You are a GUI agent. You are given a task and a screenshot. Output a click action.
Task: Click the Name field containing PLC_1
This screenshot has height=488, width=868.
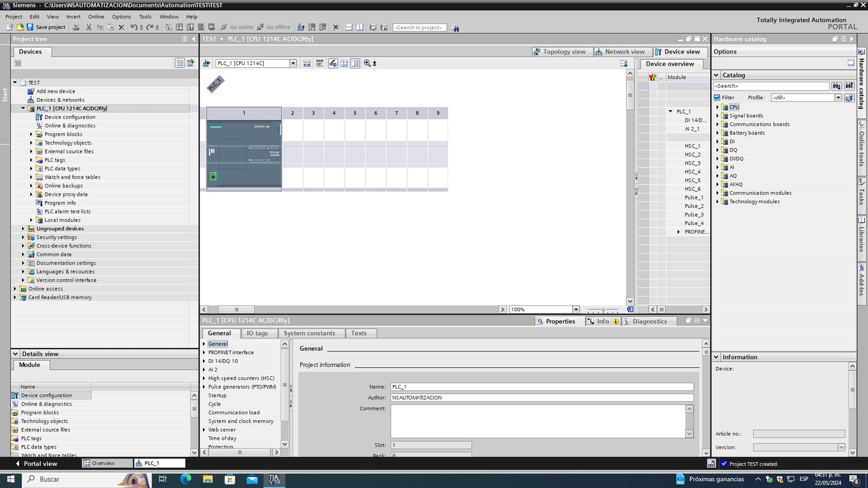[542, 387]
